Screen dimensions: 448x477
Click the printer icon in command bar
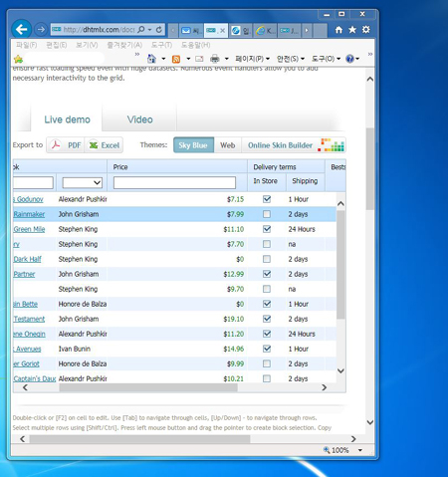pyautogui.click(x=215, y=59)
